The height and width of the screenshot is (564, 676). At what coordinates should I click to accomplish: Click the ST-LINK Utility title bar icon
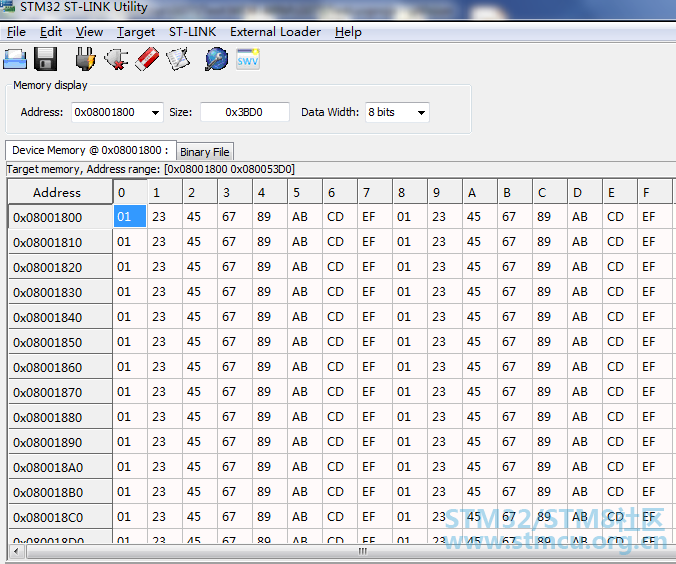pyautogui.click(x=8, y=6)
